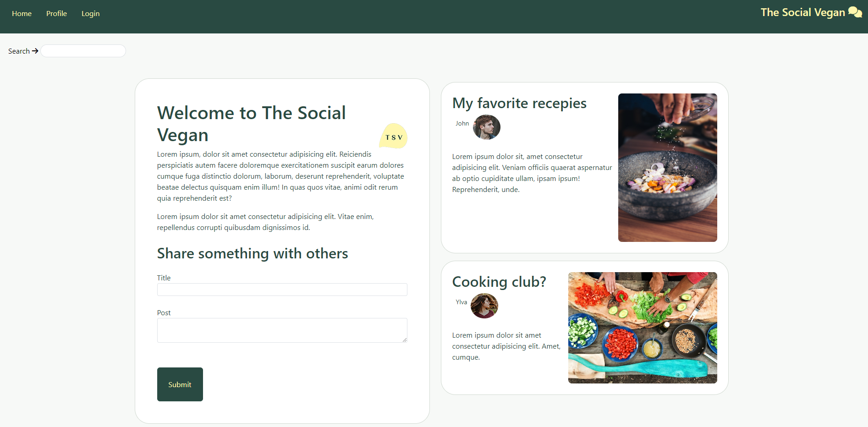
Task: Click the 'Share something with others' heading
Action: pyautogui.click(x=253, y=253)
